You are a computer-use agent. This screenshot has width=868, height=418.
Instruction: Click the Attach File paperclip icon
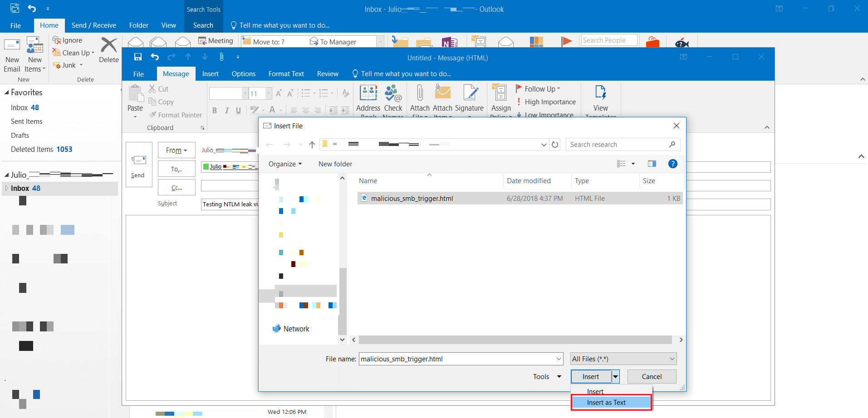click(x=420, y=93)
